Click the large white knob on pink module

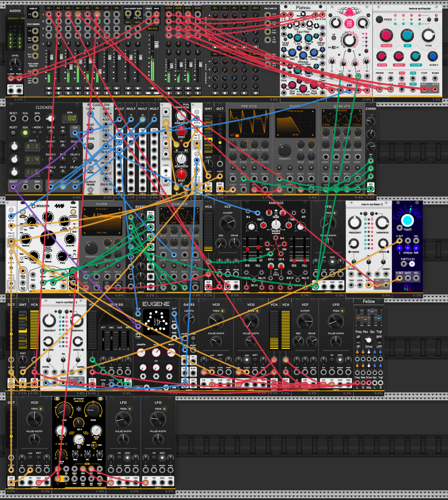[x=349, y=40]
